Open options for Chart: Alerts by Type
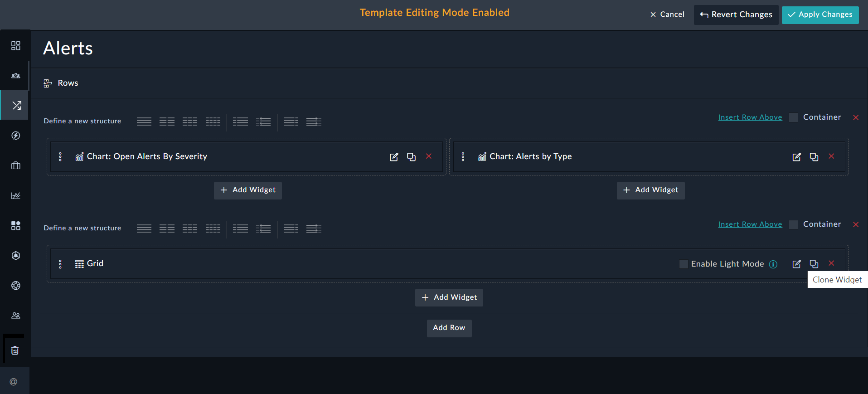 click(463, 156)
